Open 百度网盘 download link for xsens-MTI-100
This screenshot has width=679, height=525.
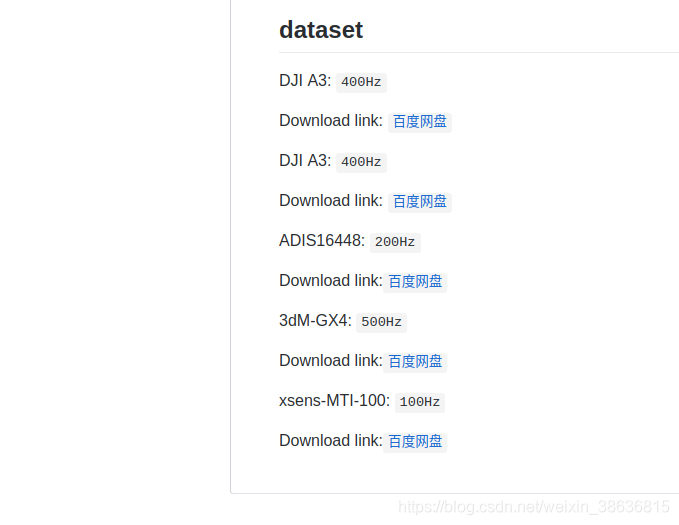(x=415, y=442)
